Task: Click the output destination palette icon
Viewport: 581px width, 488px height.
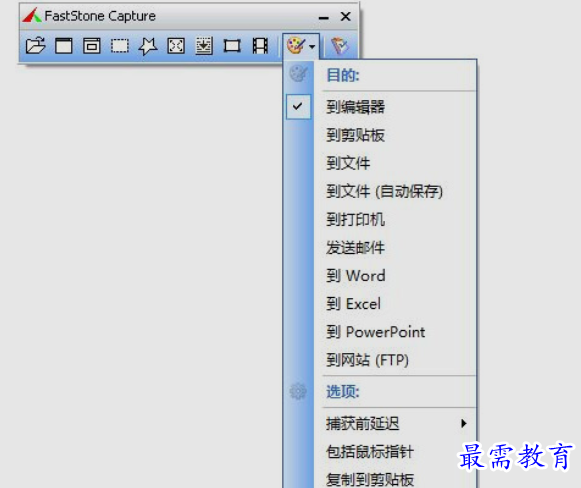Action: (x=296, y=46)
